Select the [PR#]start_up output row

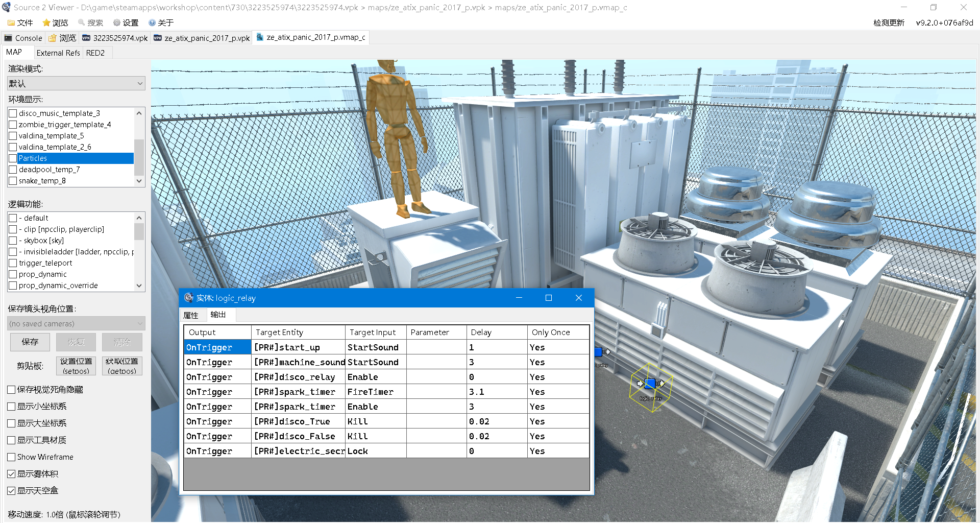tap(386, 347)
